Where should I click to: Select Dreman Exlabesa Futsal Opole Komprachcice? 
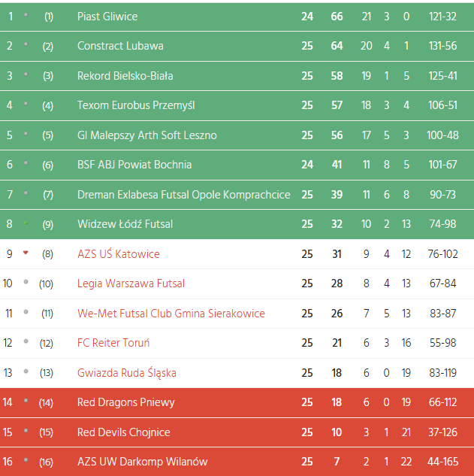[x=183, y=195]
